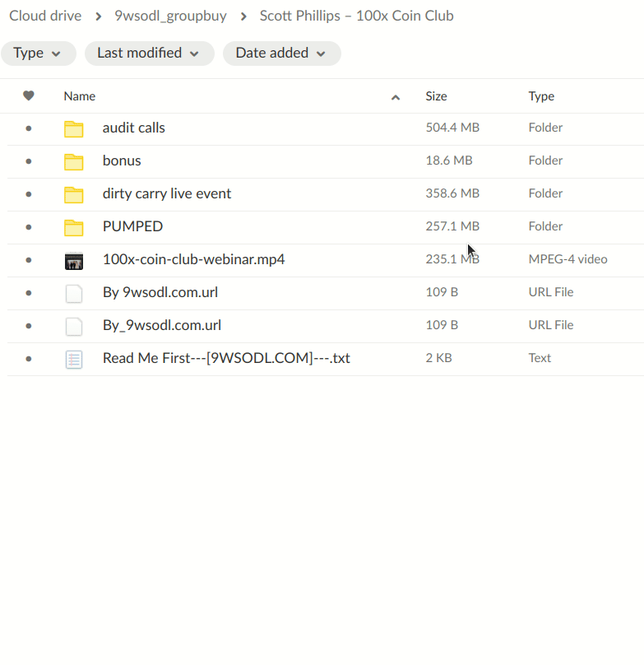644x665 pixels.
Task: Select the PUMPED folder name
Action: pos(132,226)
